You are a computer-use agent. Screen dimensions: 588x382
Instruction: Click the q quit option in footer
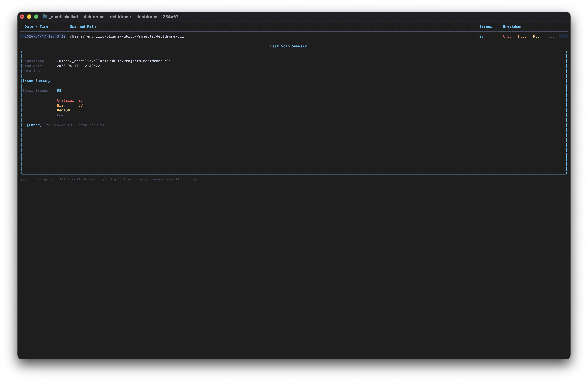tap(194, 179)
